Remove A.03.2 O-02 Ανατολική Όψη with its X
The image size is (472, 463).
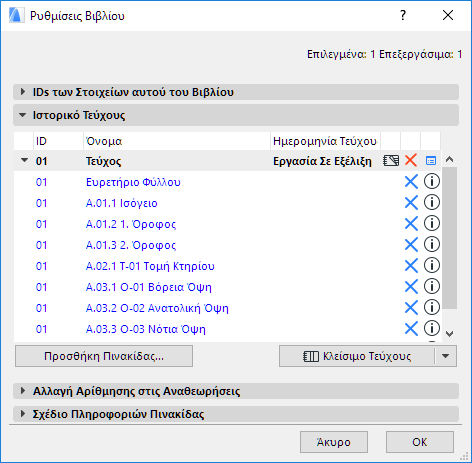411,308
